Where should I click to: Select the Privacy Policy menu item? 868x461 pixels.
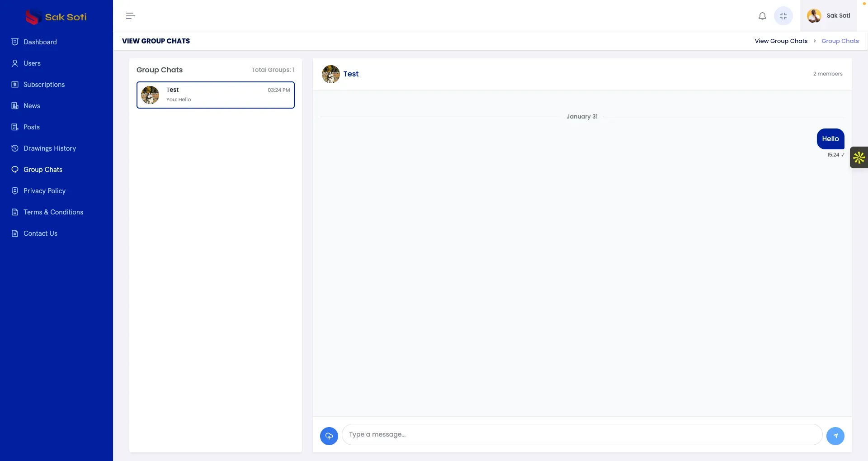(x=44, y=191)
